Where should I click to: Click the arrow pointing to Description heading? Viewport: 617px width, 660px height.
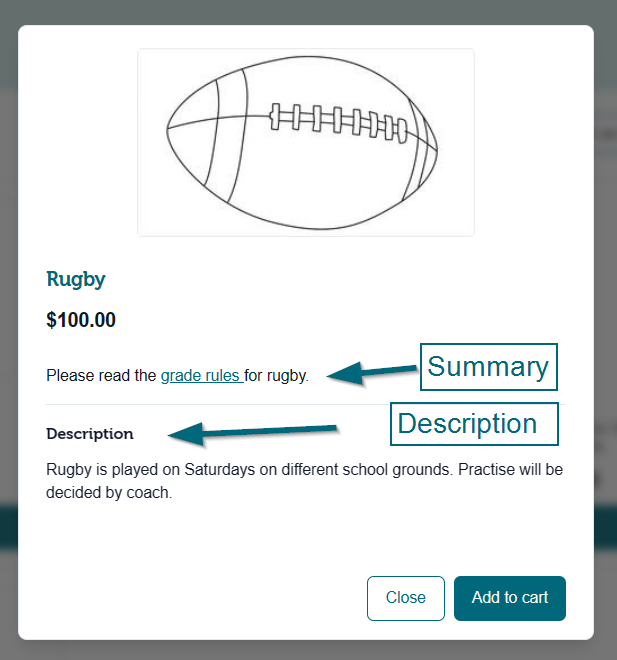[253, 434]
